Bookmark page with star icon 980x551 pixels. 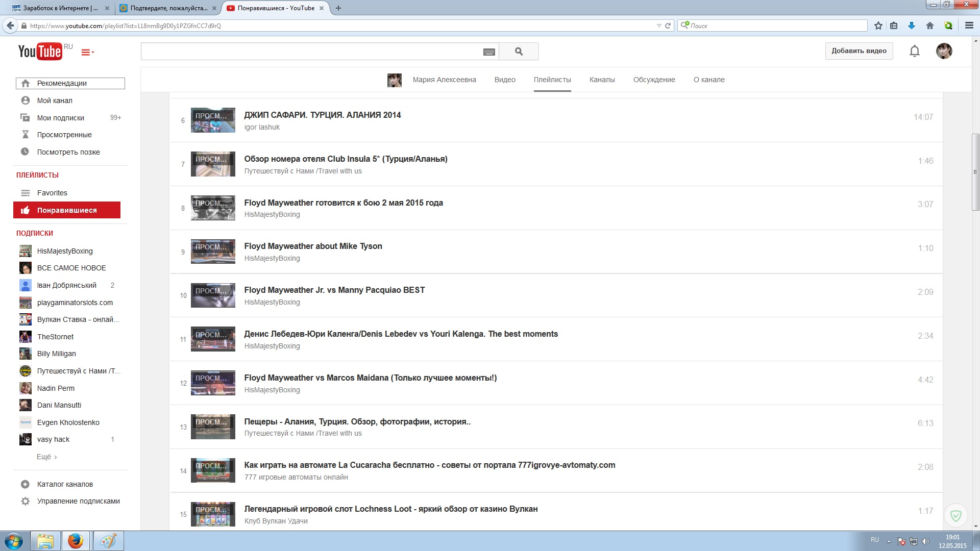pos(878,26)
